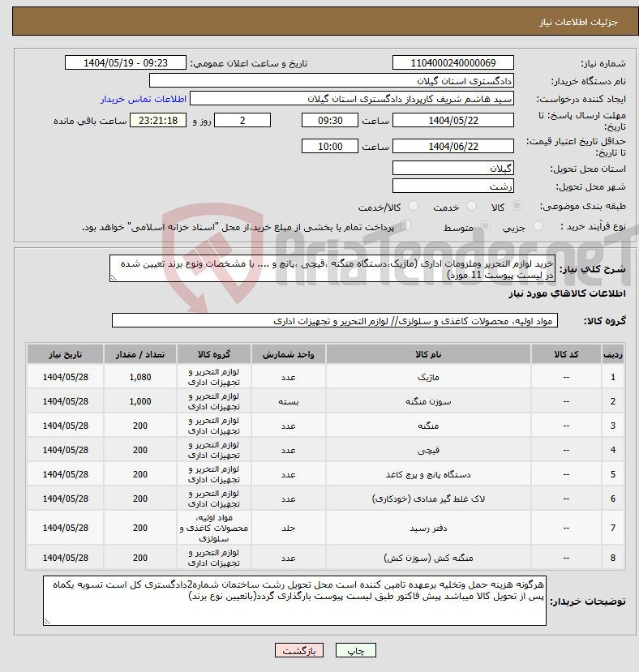Click the کد کالا column header

point(566,354)
